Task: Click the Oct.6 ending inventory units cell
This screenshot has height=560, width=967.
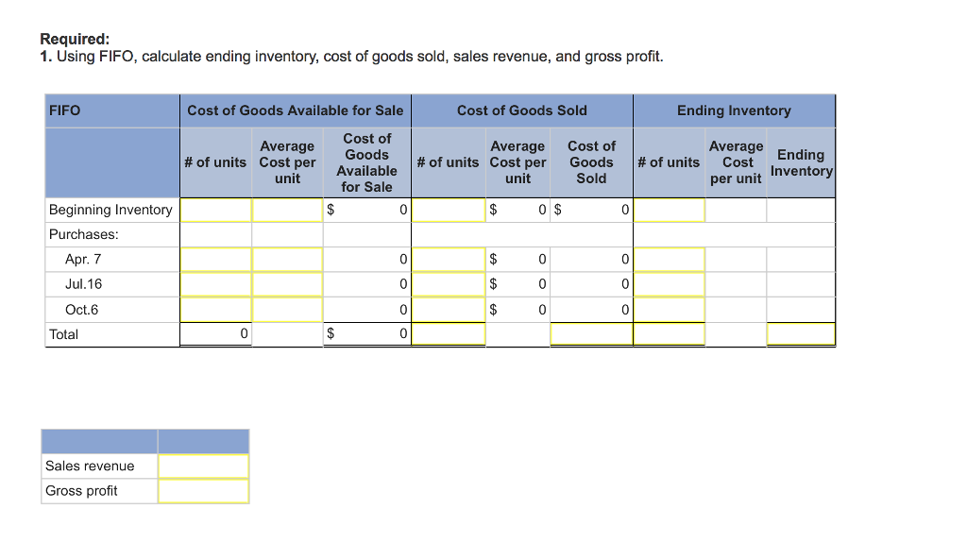Action: click(669, 309)
